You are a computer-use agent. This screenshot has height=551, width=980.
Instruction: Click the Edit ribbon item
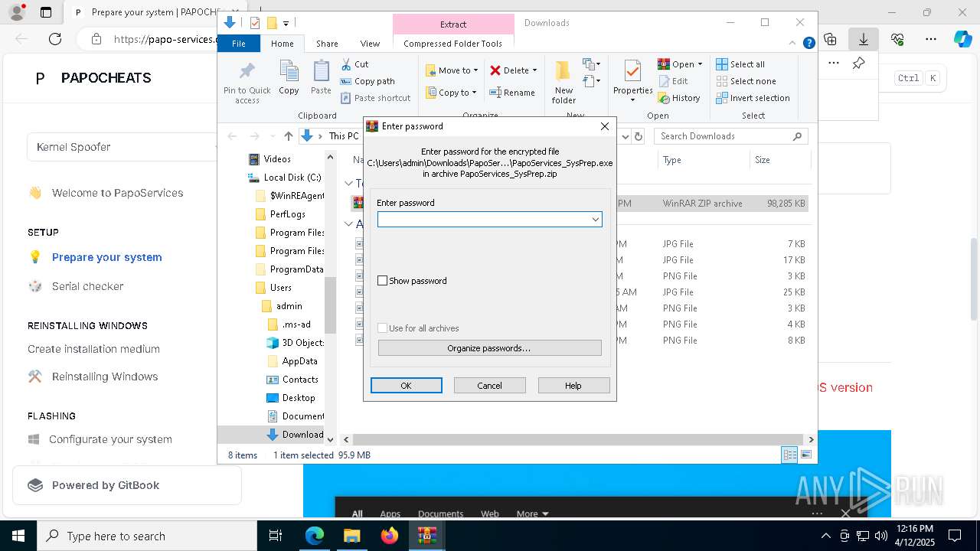(673, 81)
